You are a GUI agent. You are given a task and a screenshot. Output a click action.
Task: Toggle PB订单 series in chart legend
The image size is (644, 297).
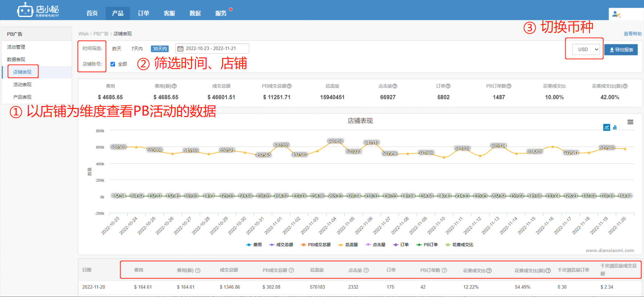tap(427, 245)
